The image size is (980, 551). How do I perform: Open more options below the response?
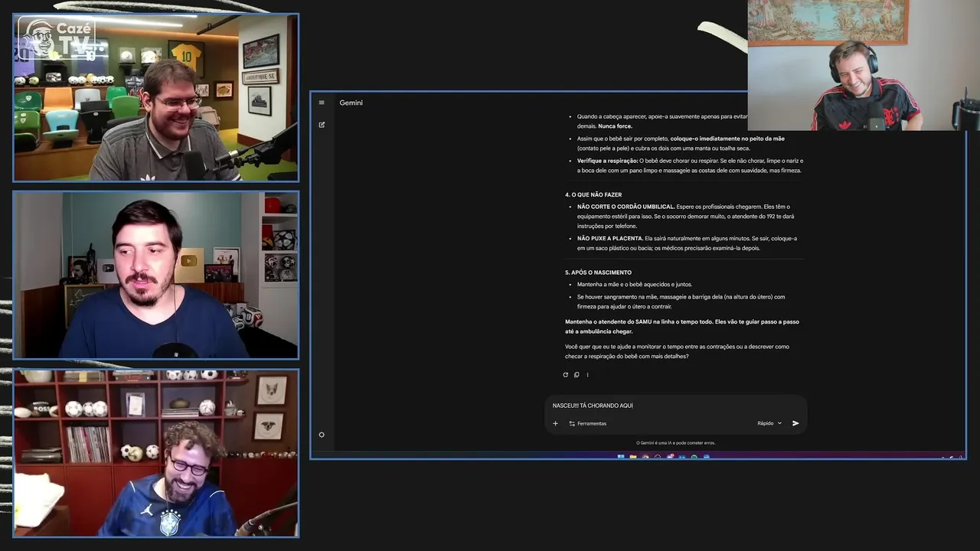tap(587, 375)
